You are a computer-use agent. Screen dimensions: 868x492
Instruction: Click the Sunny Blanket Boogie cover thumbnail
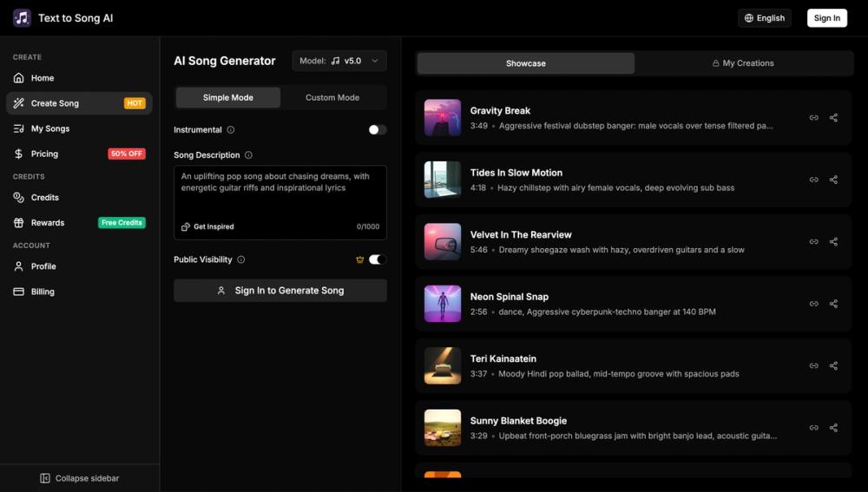click(x=443, y=427)
